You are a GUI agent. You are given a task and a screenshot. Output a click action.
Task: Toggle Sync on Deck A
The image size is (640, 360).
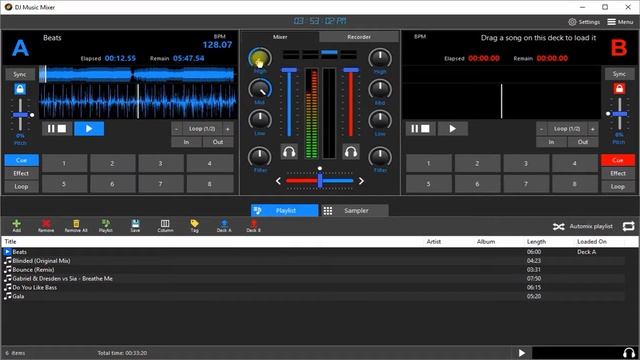point(20,74)
